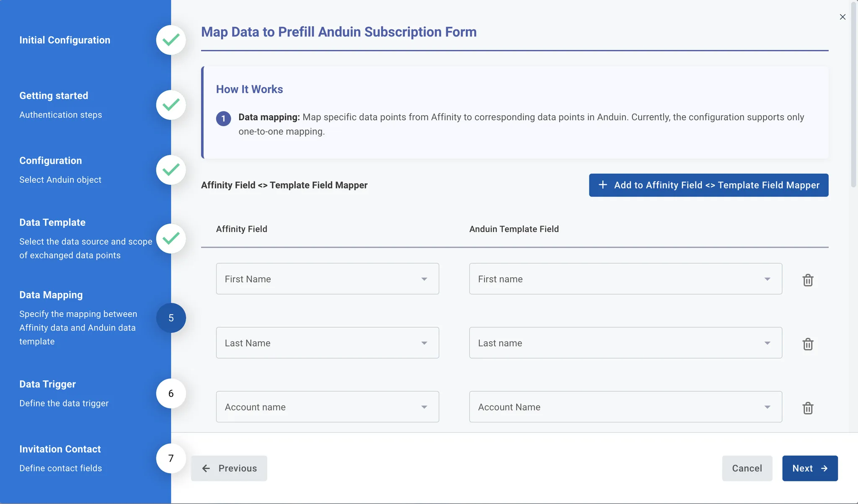Close the mapping dialog with X
Viewport: 858px width, 504px height.
pos(842,17)
